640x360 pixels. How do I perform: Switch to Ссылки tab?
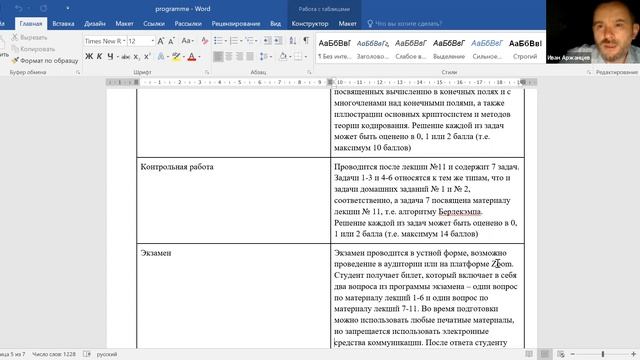click(154, 24)
